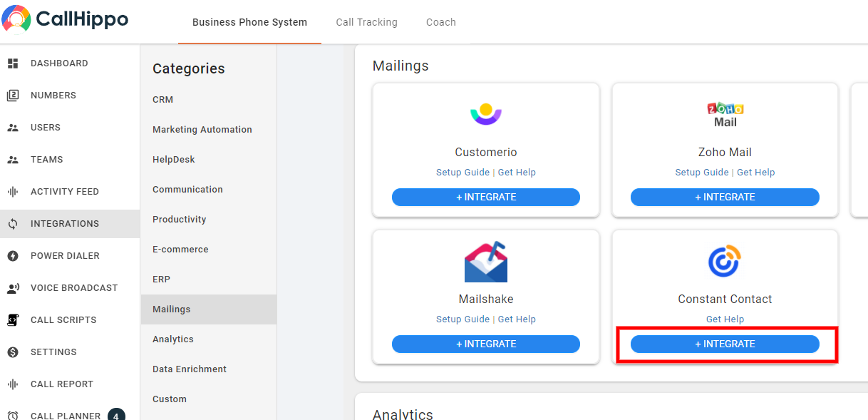Click the Power Dialer lightning icon

12,256
